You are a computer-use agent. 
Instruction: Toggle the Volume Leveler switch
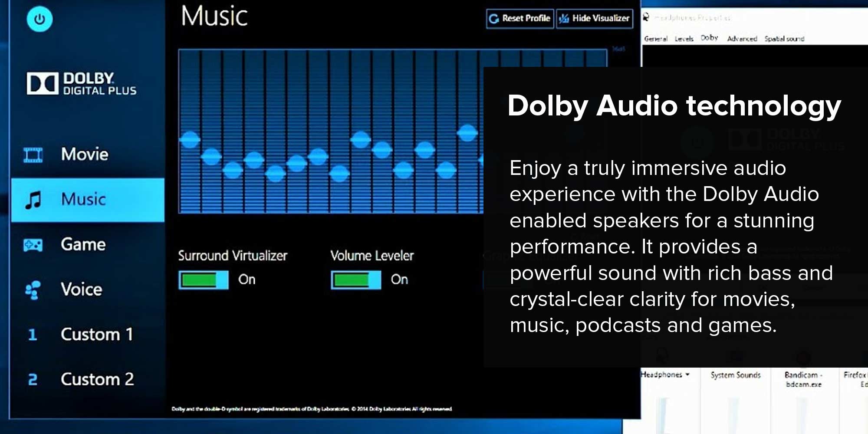[x=356, y=280]
